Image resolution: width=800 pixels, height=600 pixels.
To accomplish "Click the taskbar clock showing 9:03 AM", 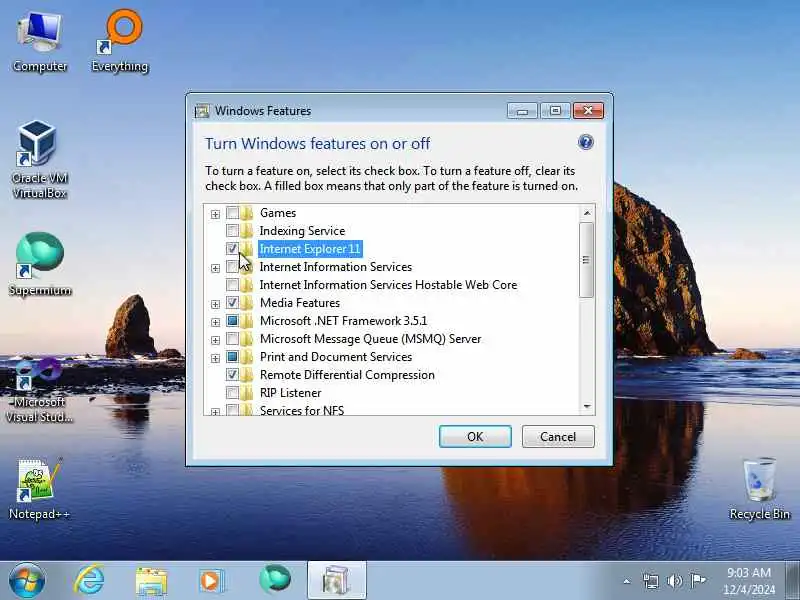I will (x=748, y=580).
